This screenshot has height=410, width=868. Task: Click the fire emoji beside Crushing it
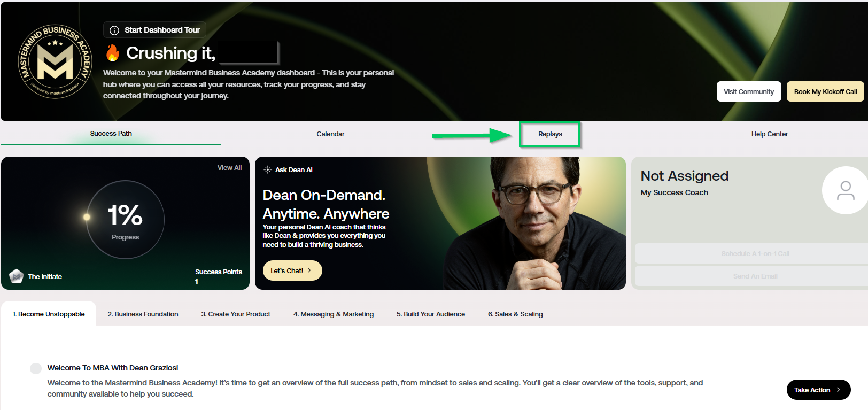(113, 52)
